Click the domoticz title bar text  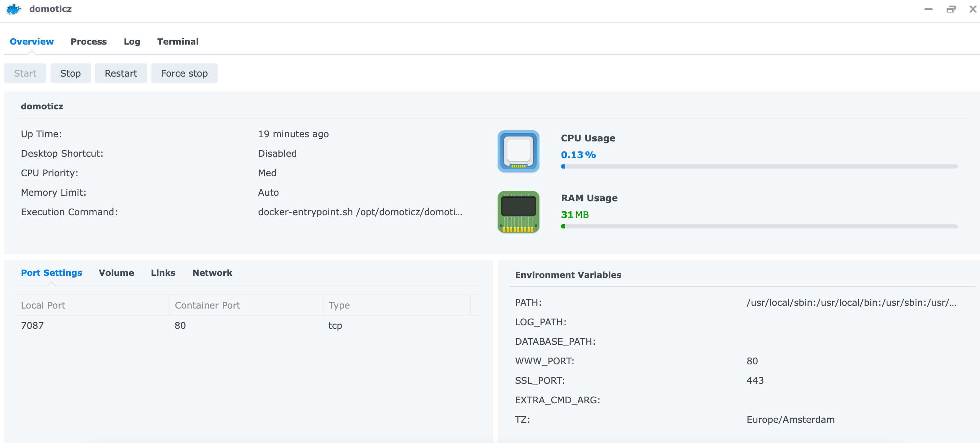50,9
